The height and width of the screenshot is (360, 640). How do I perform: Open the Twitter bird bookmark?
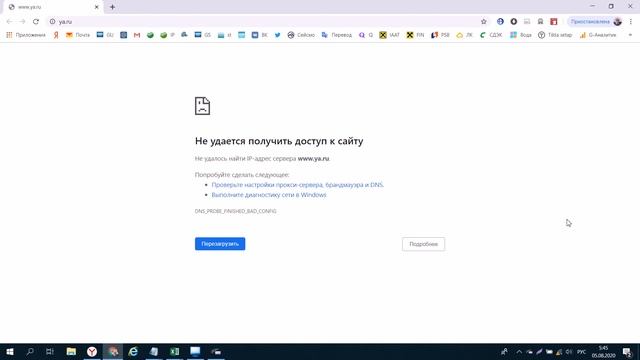click(278, 35)
